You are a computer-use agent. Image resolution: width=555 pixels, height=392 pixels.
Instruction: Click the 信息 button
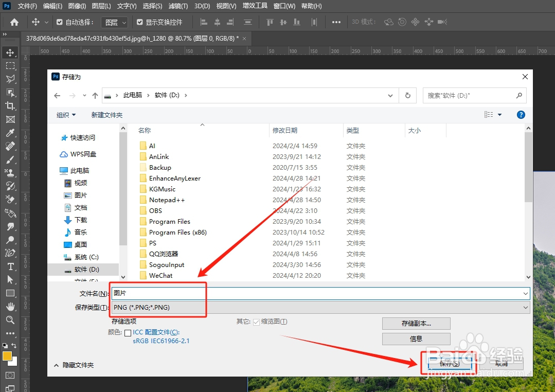pyautogui.click(x=416, y=339)
